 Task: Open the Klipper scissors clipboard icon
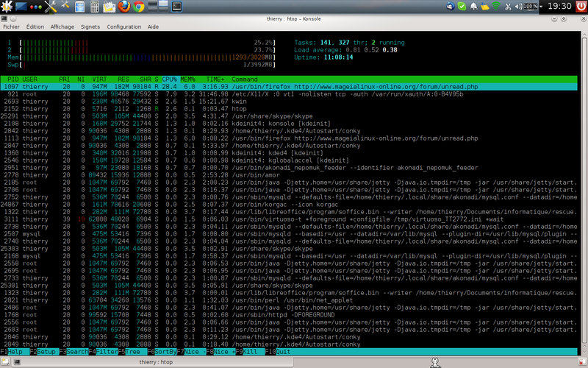pos(508,7)
